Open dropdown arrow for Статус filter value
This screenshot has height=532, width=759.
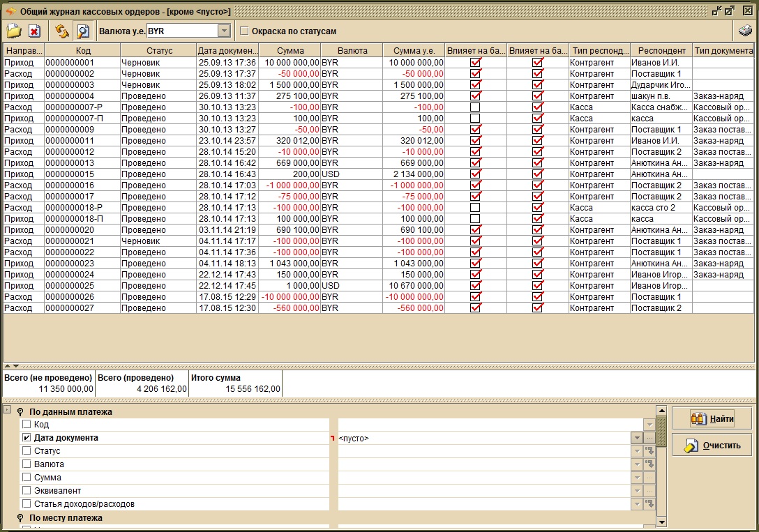tap(637, 450)
